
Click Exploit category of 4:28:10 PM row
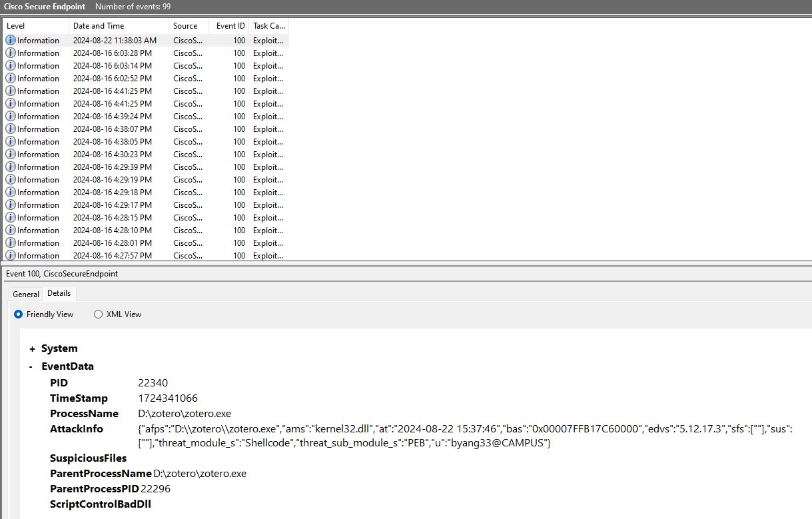coord(268,231)
